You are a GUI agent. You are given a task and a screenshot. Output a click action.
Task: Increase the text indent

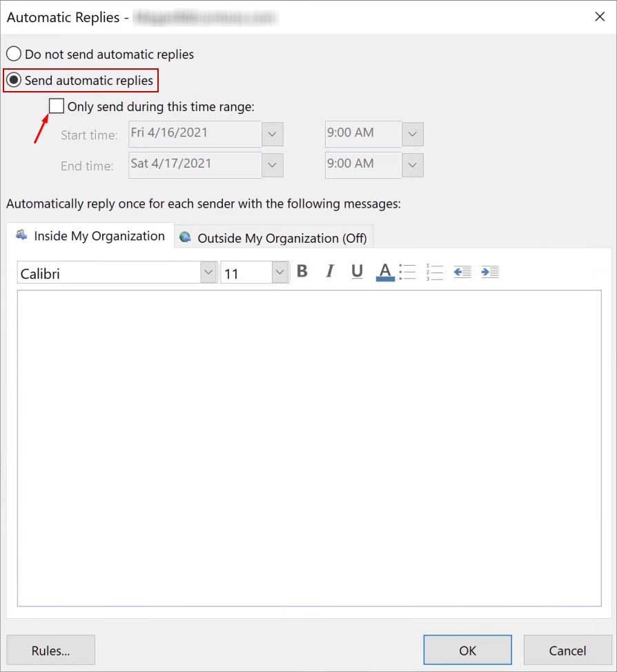[489, 272]
